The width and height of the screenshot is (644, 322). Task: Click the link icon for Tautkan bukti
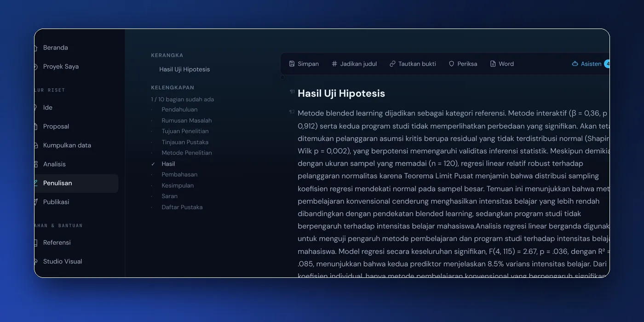coord(392,64)
